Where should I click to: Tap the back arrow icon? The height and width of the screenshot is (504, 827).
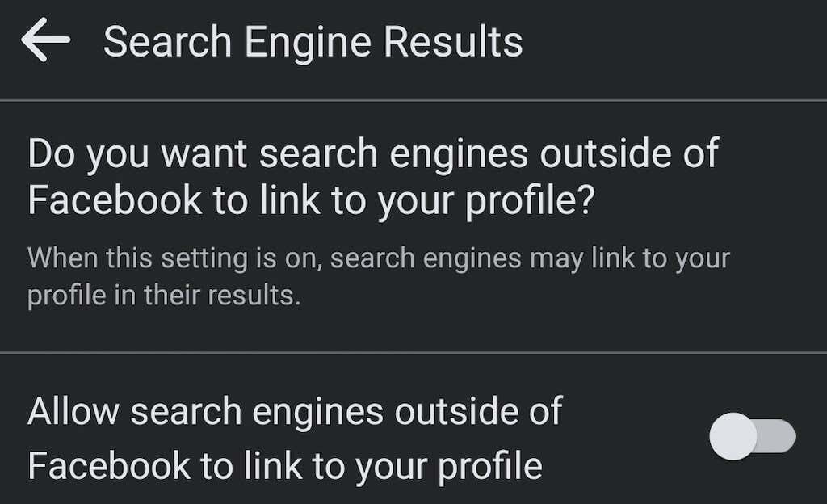45,41
